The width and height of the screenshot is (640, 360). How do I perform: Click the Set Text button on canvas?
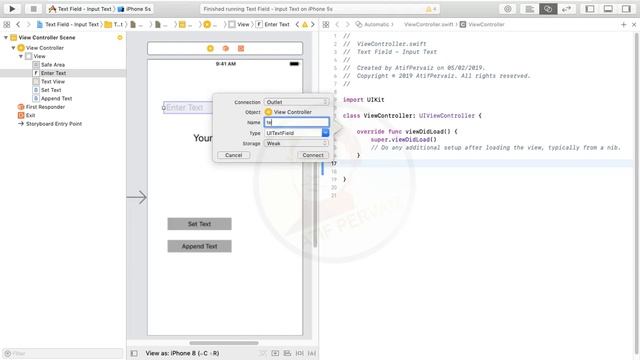point(199,224)
